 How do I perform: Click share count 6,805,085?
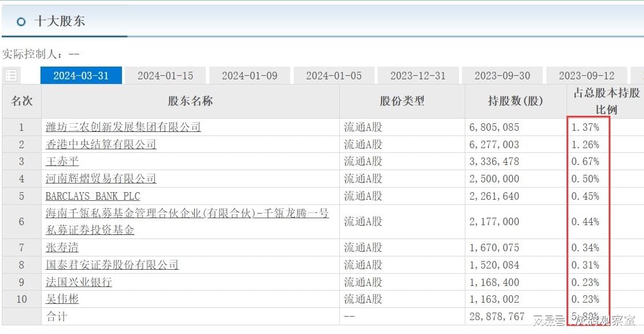tap(494, 127)
